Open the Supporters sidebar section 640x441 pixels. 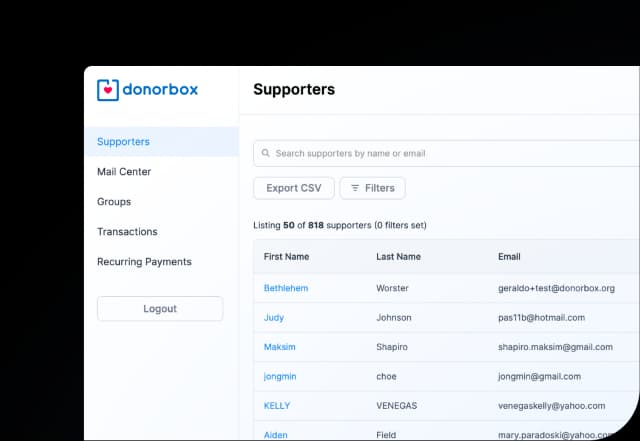123,142
